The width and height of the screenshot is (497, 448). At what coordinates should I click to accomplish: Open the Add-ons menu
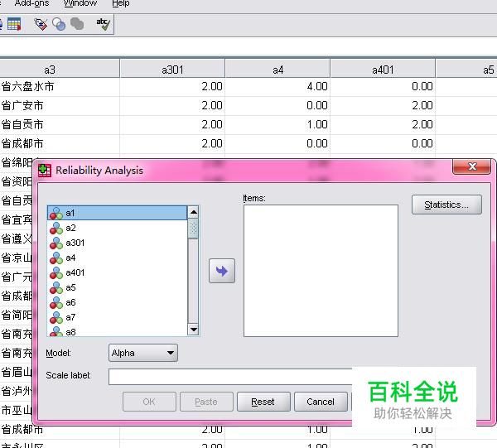(x=31, y=3)
